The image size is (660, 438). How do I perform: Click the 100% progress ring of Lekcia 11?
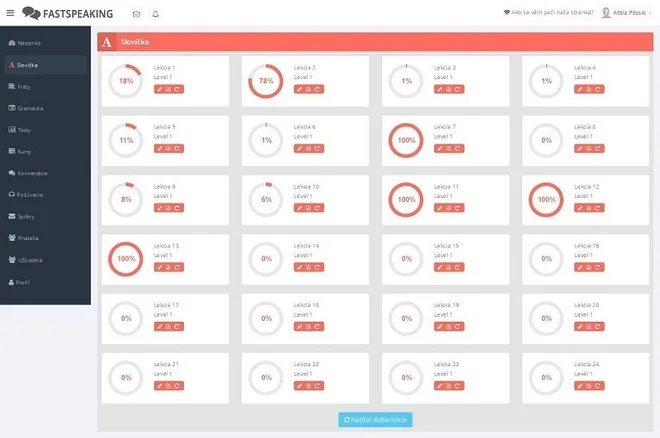[406, 199]
